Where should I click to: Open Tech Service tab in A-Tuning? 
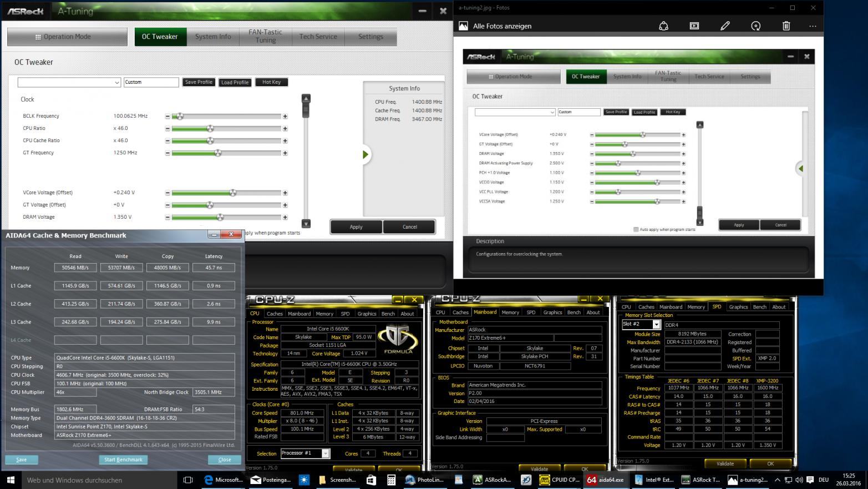[318, 37]
